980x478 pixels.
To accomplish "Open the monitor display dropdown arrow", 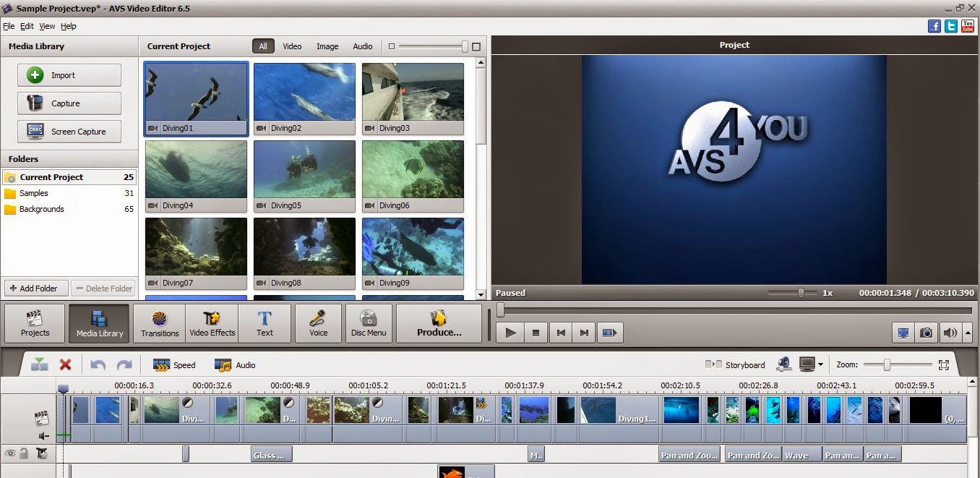I will pos(820,365).
